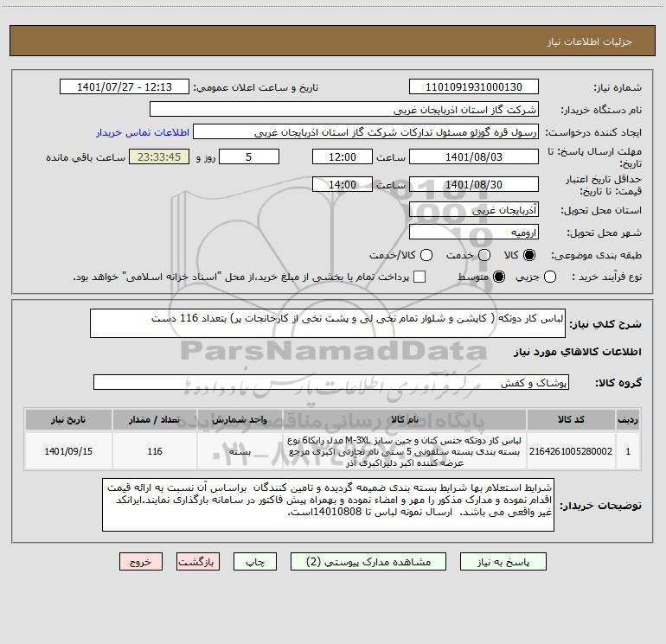666x644 pixels.
Task: Select the کالا/خدمت radio button
Action: click(426, 255)
